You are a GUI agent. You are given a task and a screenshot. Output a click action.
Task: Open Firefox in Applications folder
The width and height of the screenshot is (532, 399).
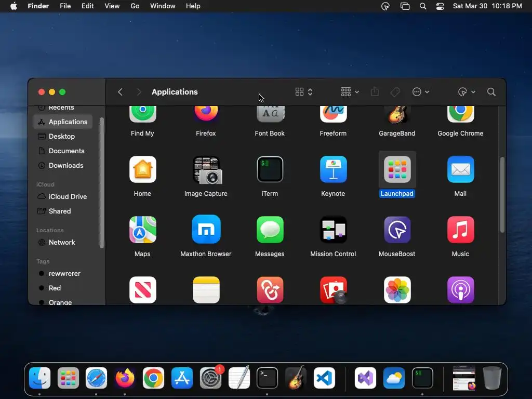click(206, 114)
